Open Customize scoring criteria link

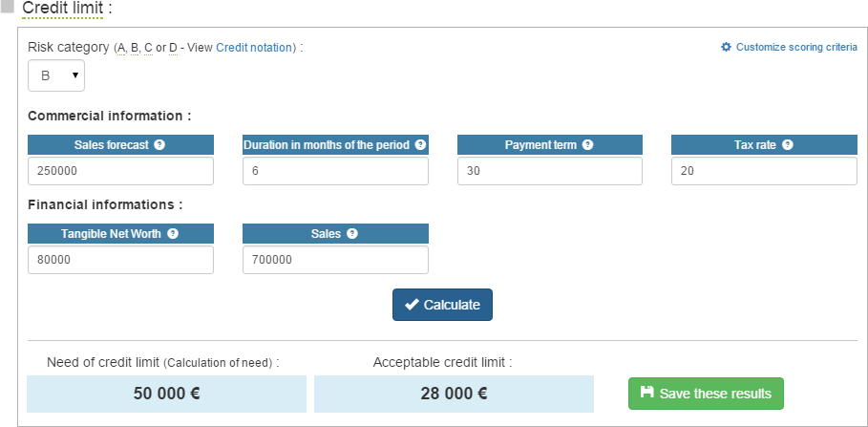(x=796, y=47)
